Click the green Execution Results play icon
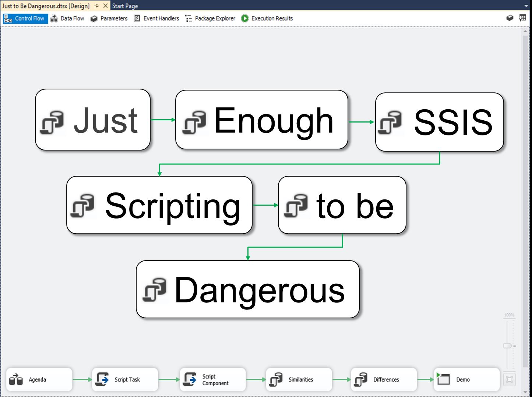The width and height of the screenshot is (532, 397). pyautogui.click(x=245, y=18)
